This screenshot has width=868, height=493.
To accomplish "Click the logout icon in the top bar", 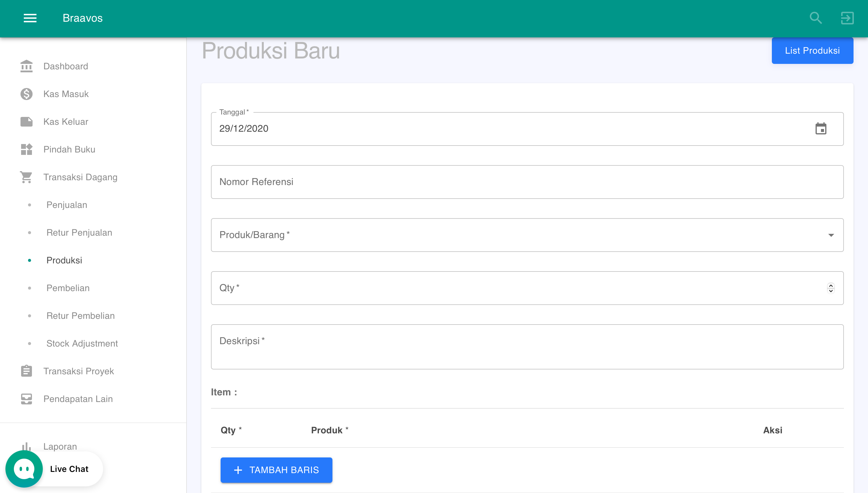I will click(x=847, y=18).
